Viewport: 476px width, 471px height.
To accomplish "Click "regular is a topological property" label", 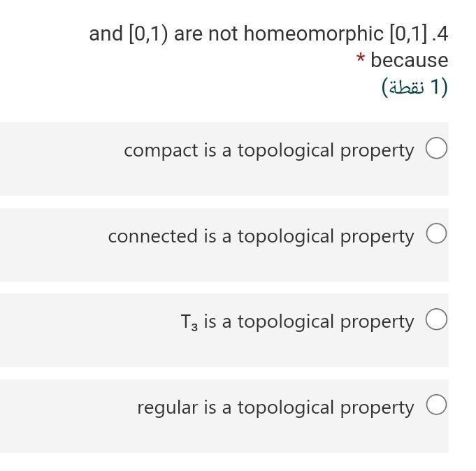I will point(275,407).
